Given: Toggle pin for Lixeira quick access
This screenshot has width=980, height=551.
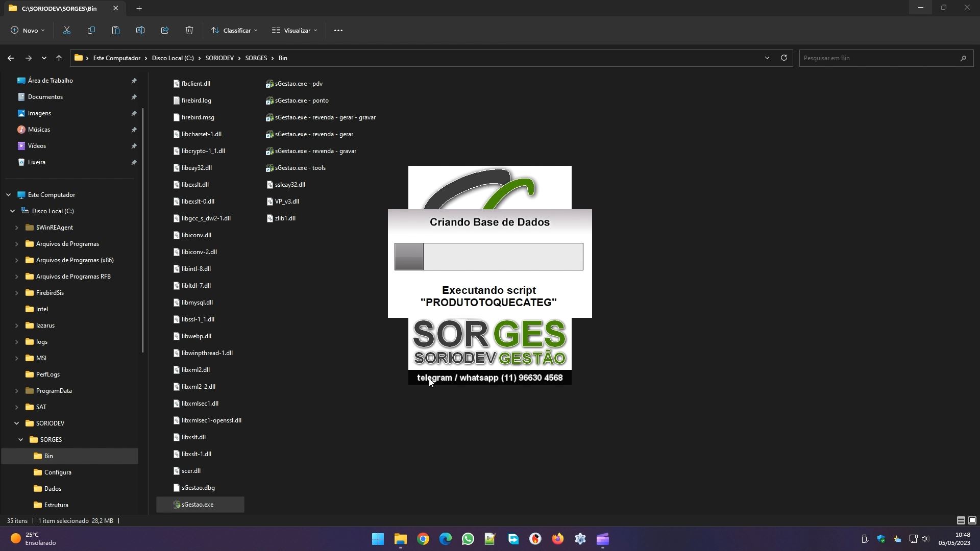Looking at the screenshot, I should click(x=134, y=162).
